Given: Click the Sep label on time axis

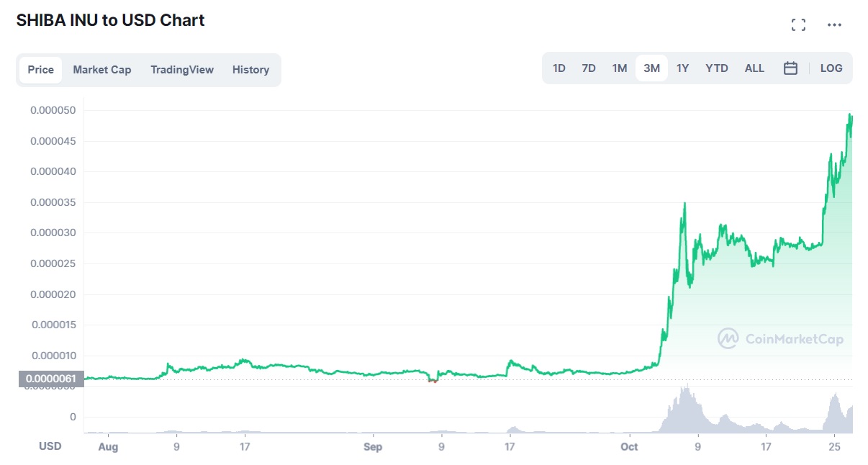Looking at the screenshot, I should [373, 446].
